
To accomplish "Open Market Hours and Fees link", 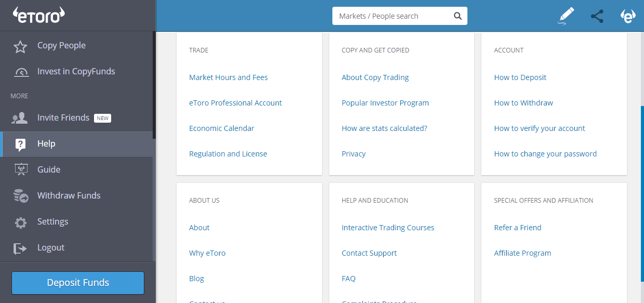I will [229, 77].
